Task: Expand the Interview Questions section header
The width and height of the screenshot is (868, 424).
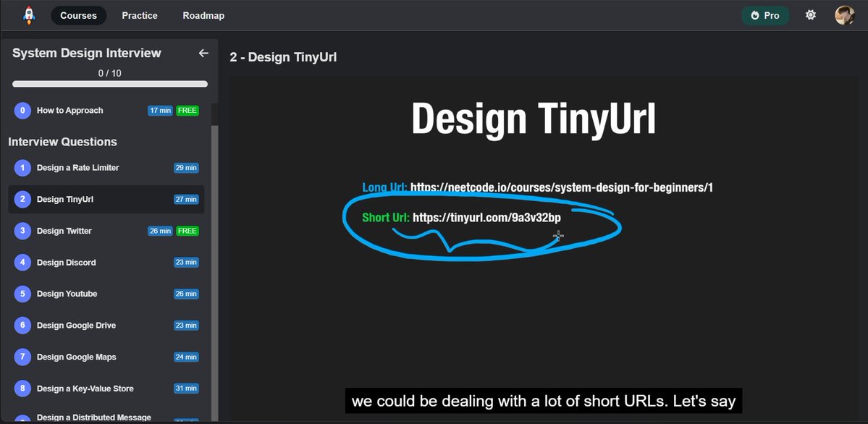Action: click(x=62, y=142)
